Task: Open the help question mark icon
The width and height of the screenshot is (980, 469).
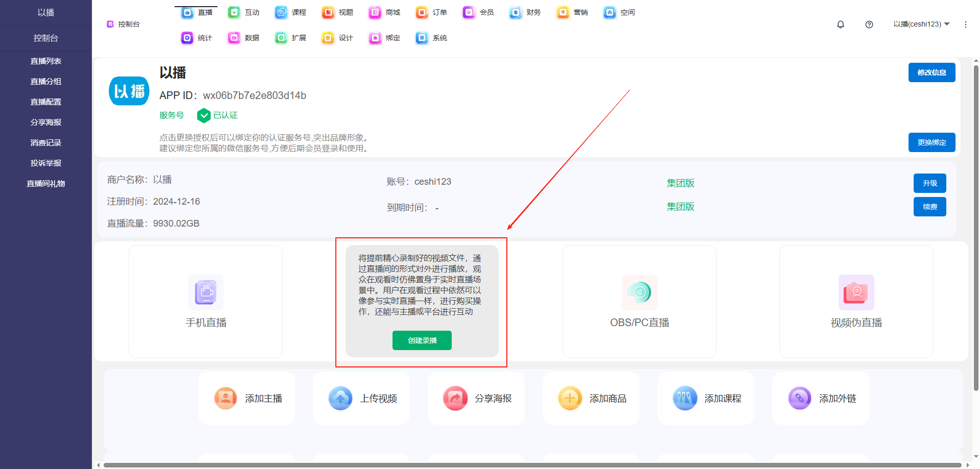Action: coord(869,24)
